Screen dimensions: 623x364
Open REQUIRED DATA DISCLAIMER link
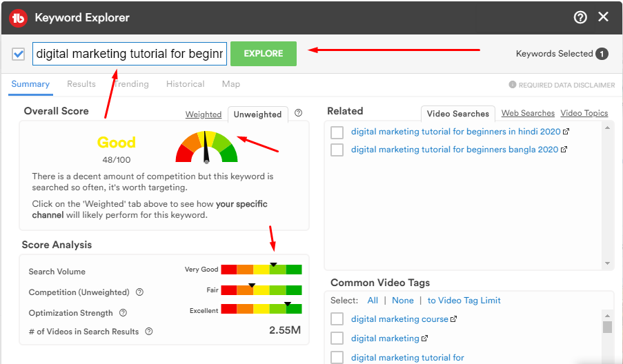point(566,85)
